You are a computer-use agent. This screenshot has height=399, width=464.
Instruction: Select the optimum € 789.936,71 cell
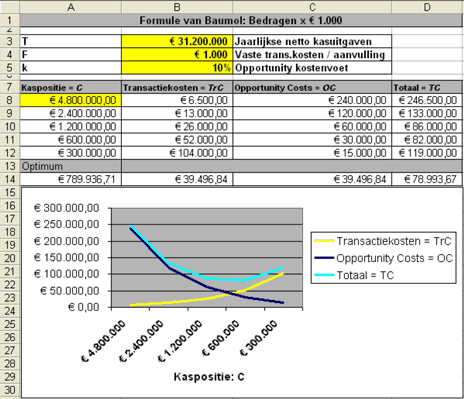click(71, 179)
